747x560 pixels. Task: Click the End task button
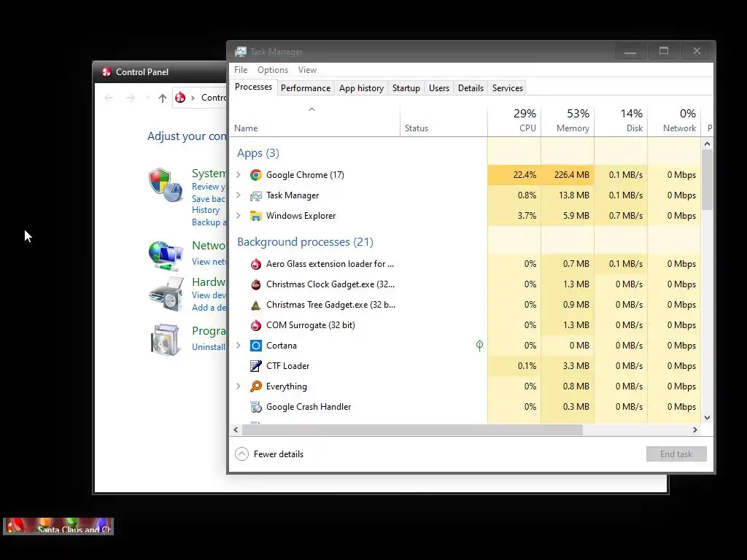(676, 454)
